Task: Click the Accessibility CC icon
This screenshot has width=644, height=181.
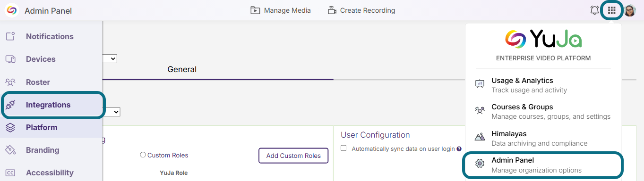Action: tap(10, 173)
